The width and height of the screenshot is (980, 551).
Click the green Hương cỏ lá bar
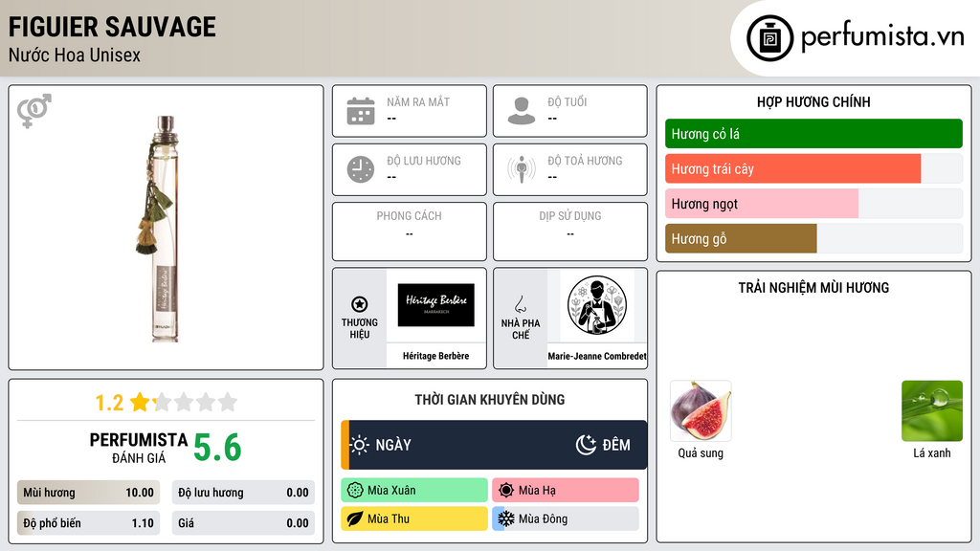813,134
